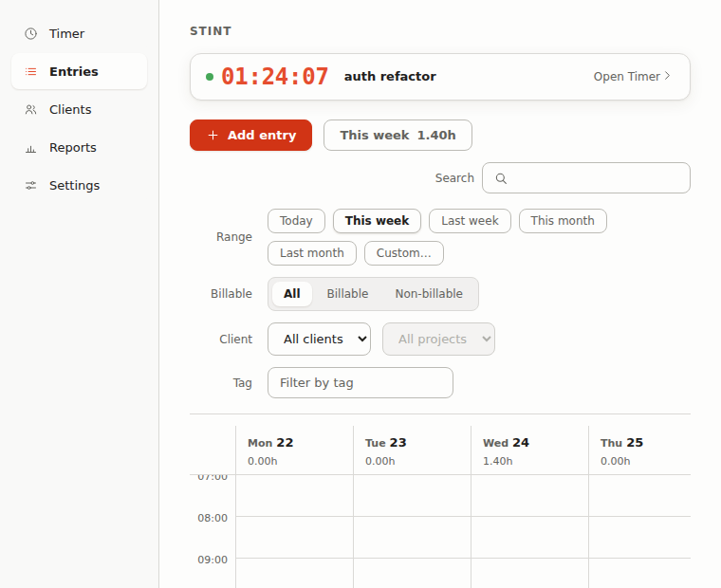Click the list icon beside Entries
This screenshot has width=721, height=588.
pyautogui.click(x=30, y=71)
